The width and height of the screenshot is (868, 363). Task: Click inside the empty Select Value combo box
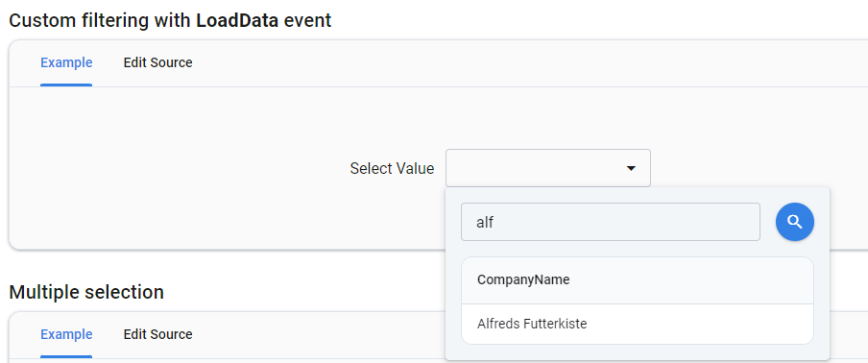(x=548, y=168)
